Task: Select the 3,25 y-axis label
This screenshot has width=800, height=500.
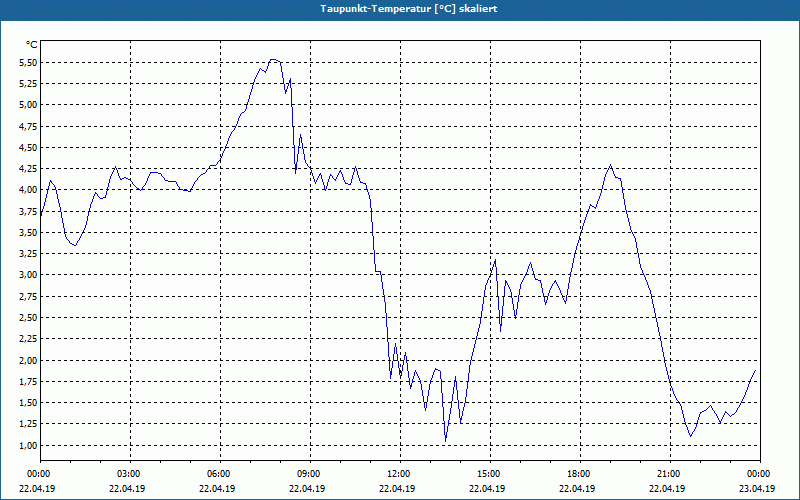Action: 28,254
